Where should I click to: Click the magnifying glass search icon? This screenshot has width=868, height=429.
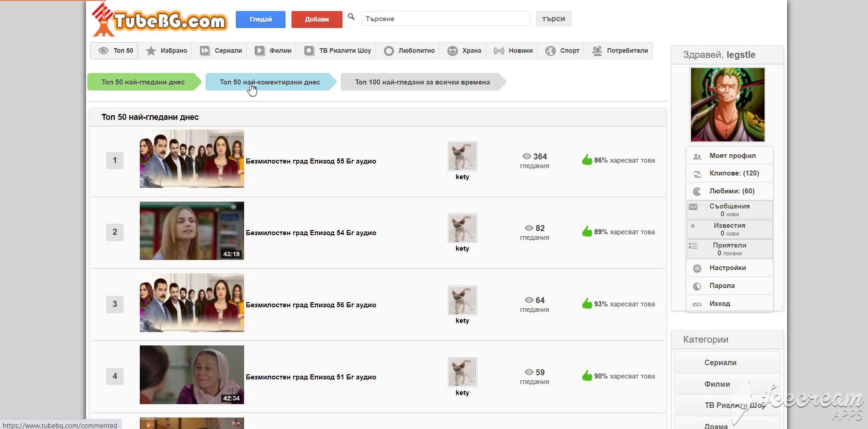click(351, 17)
